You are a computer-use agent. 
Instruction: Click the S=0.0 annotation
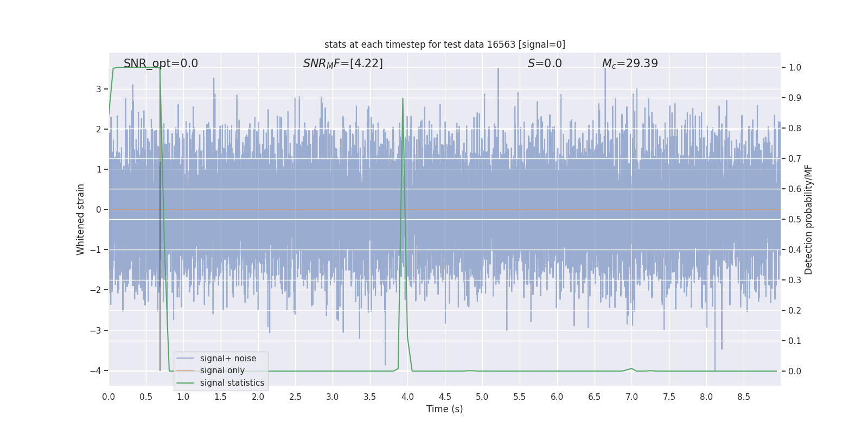point(545,63)
